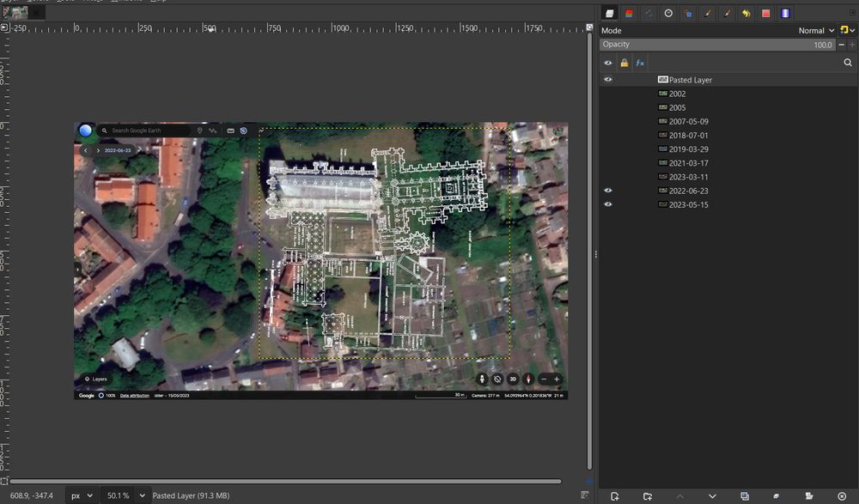Increase opacity with the plus button
The width and height of the screenshot is (859, 504).
click(852, 45)
